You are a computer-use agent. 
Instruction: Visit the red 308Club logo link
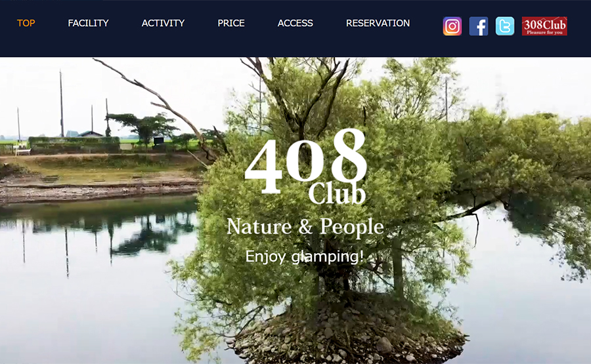point(544,26)
